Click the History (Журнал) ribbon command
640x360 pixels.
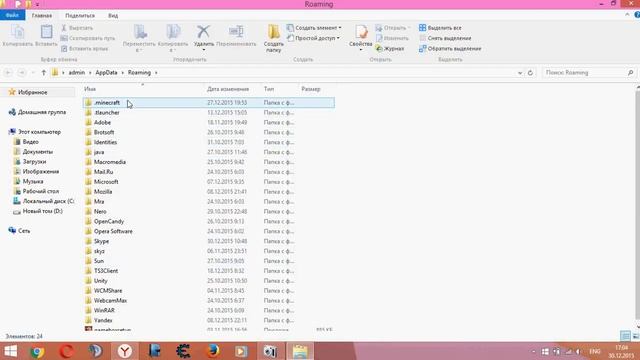coord(390,49)
